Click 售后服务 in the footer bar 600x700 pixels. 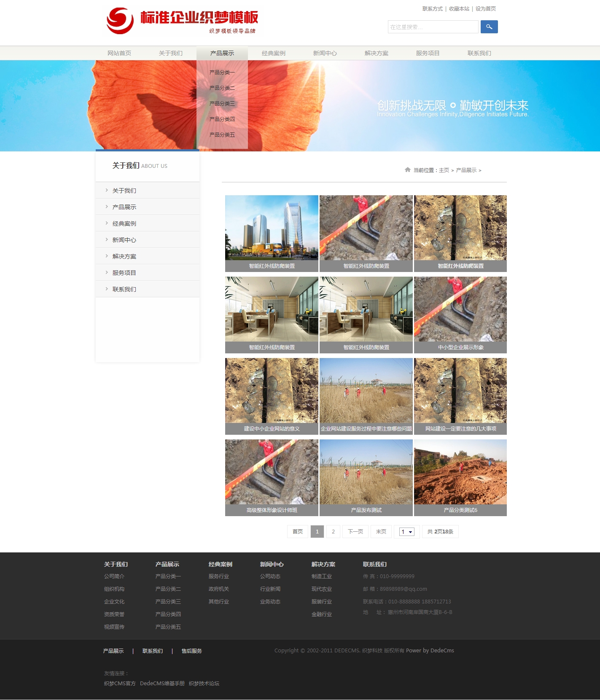(x=191, y=651)
